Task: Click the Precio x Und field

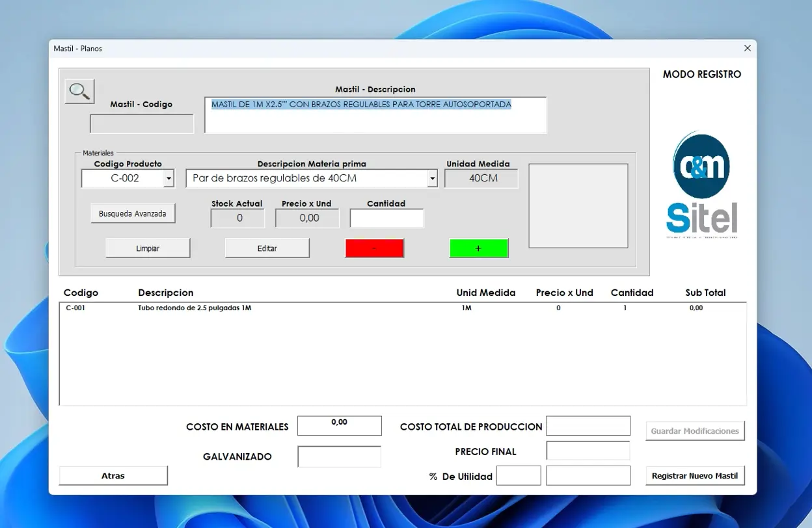Action: (307, 218)
